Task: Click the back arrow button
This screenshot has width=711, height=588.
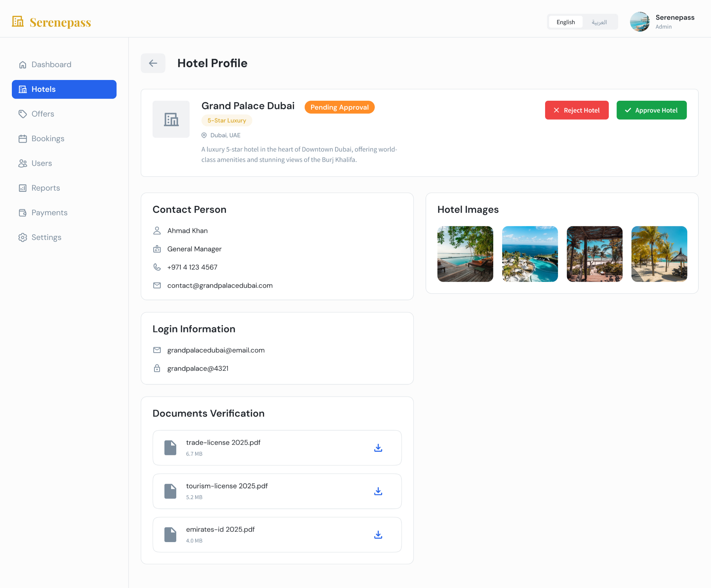Action: (x=153, y=63)
